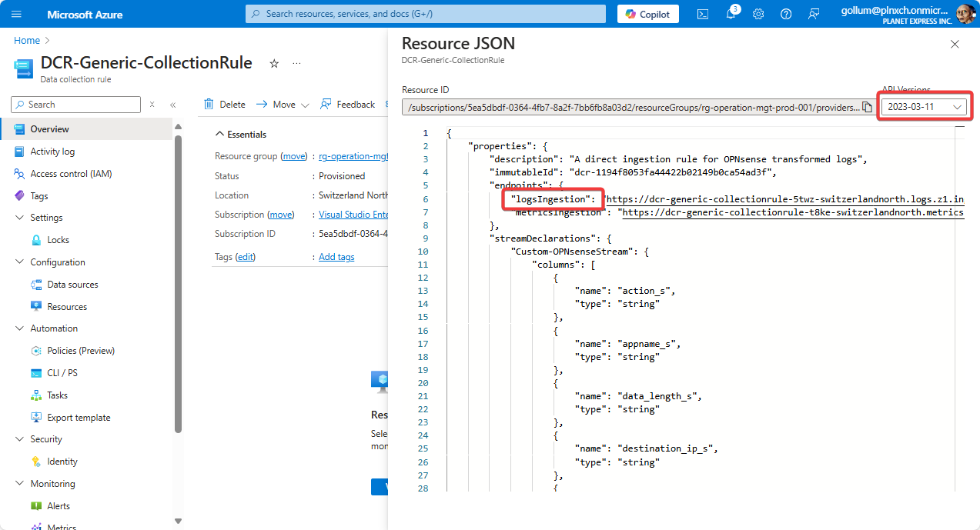Open the Azure portal hamburger menu
This screenshot has width=980, height=530.
[x=16, y=13]
